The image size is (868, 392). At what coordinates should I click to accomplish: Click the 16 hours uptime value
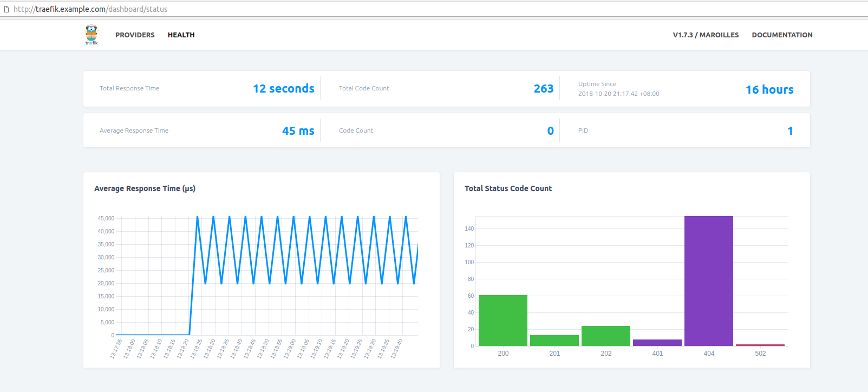pos(769,89)
